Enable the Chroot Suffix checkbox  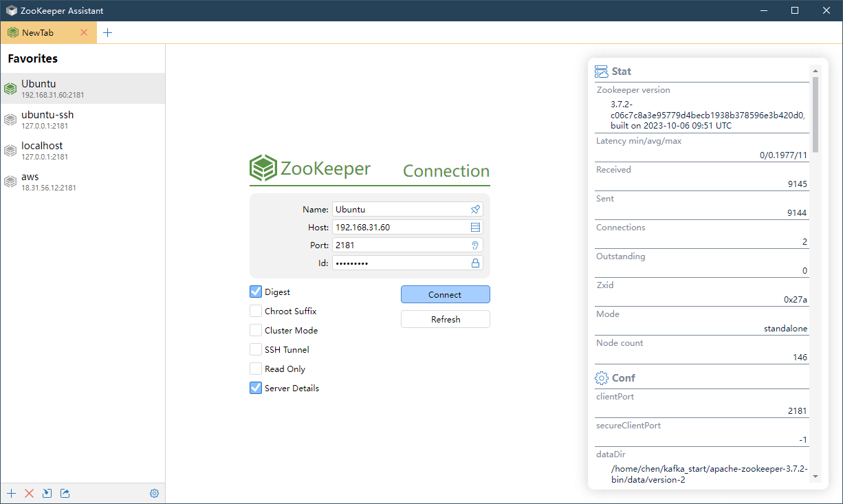[256, 311]
